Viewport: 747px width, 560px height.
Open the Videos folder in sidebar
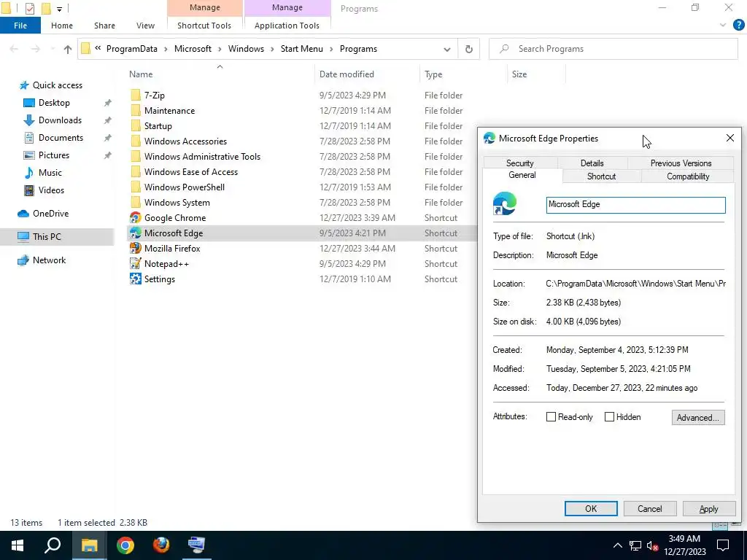click(51, 190)
